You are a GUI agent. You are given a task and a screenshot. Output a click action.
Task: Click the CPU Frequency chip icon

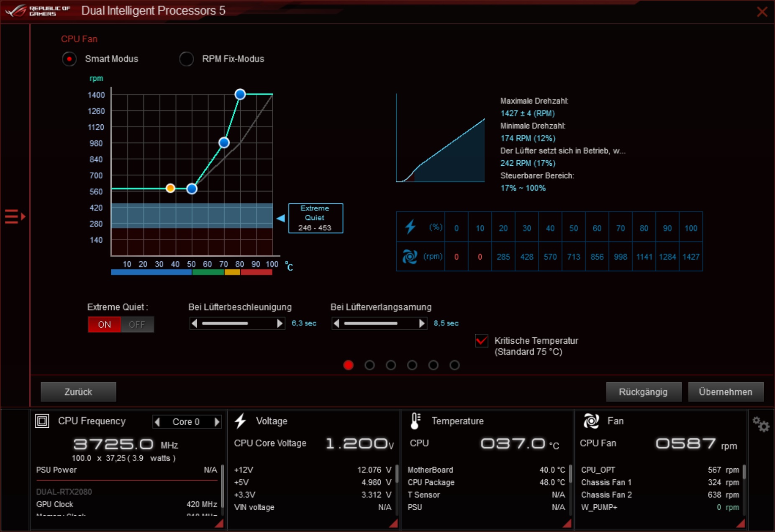click(42, 421)
